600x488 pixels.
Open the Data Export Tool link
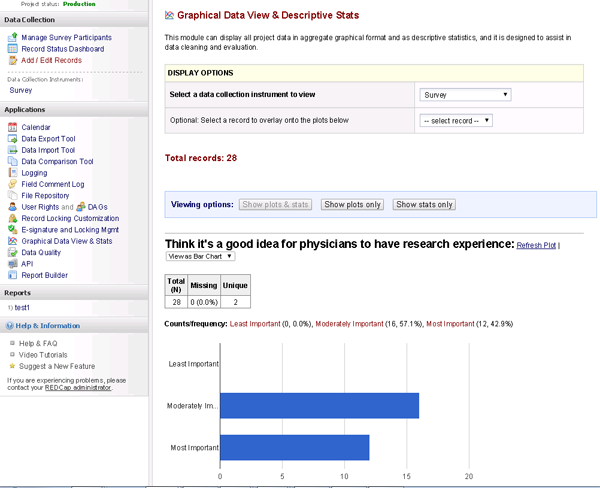point(49,139)
